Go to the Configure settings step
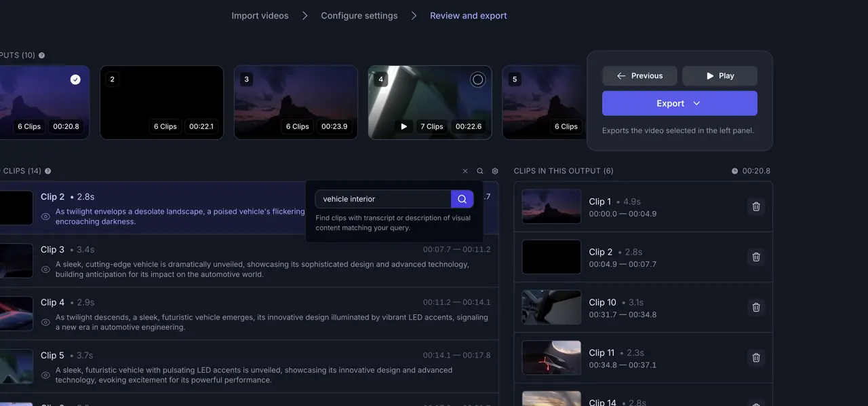Screen dimensions: 868x406 pyautogui.click(x=359, y=16)
